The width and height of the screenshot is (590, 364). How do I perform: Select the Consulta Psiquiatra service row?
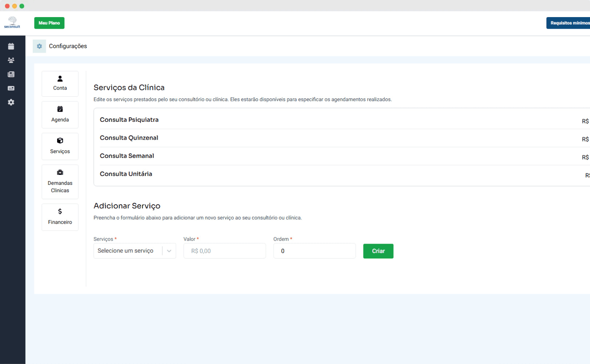pos(129,120)
